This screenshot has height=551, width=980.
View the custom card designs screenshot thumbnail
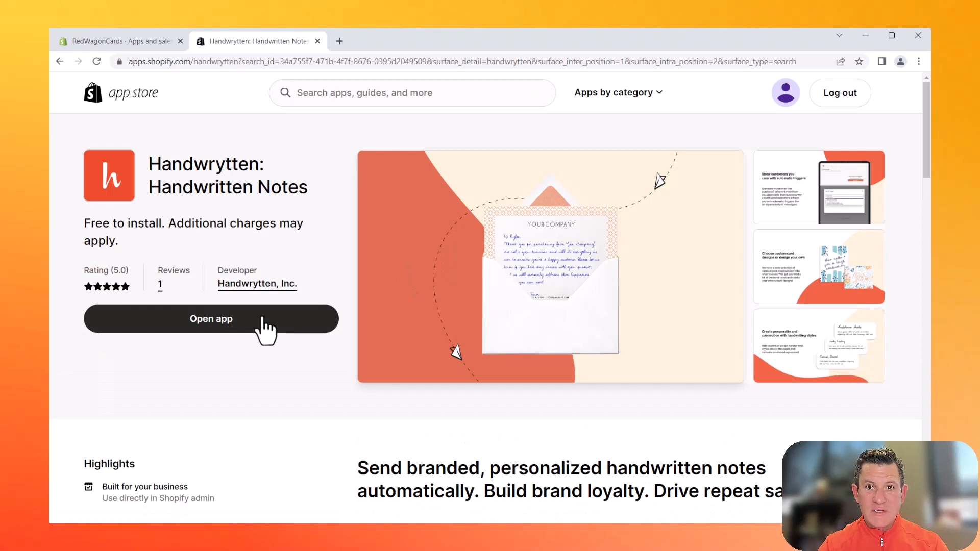[x=819, y=266]
